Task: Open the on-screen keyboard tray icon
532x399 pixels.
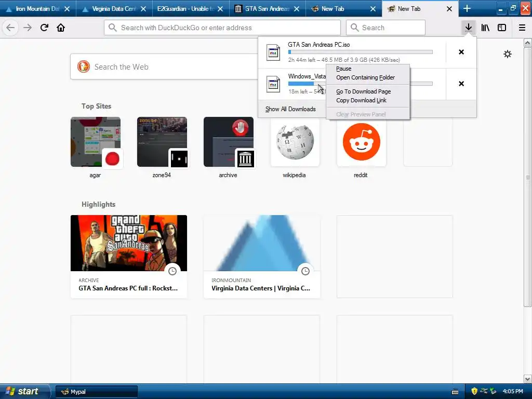Action: pos(455,392)
